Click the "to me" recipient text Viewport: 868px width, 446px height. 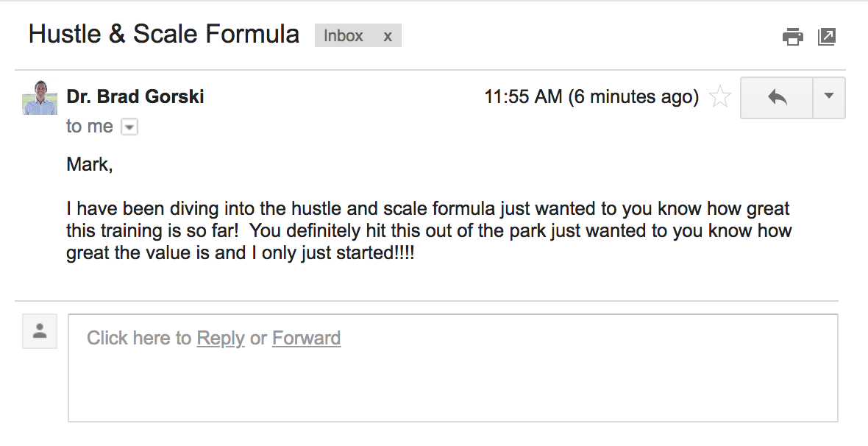click(89, 127)
